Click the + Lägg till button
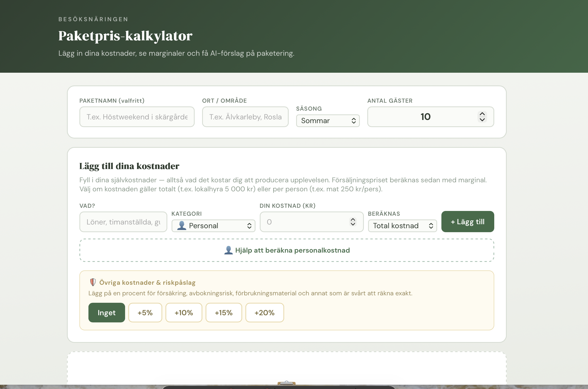Viewport: 588px width, 389px height. 468,221
